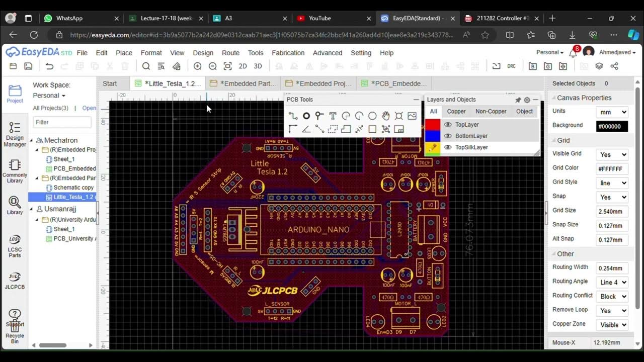Select the Solid Region tool in PCB Tools
Screen dimensions: 644x362
tap(346, 129)
